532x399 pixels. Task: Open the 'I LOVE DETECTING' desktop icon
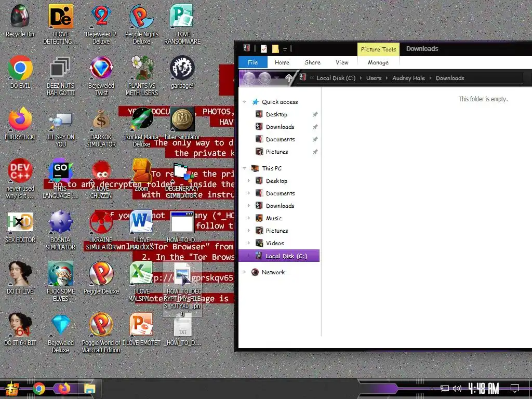pos(60,24)
